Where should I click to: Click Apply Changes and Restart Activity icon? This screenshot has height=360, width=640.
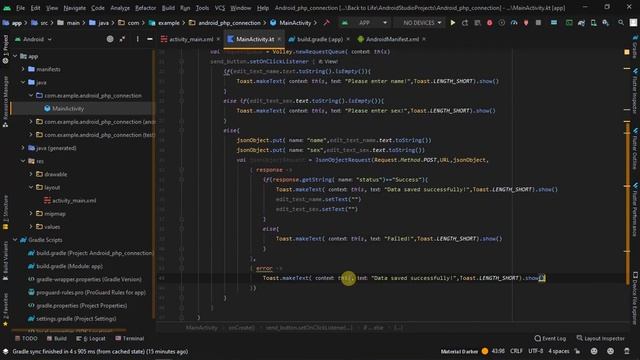coord(465,23)
